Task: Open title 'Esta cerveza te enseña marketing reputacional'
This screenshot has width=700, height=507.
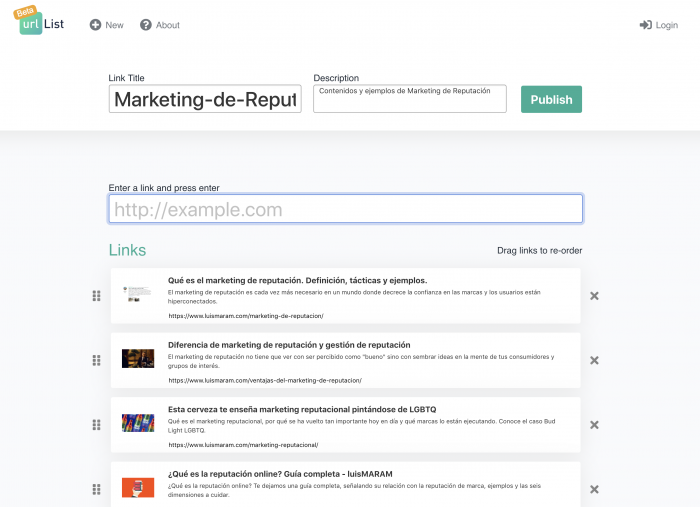Action: pyautogui.click(x=302, y=409)
